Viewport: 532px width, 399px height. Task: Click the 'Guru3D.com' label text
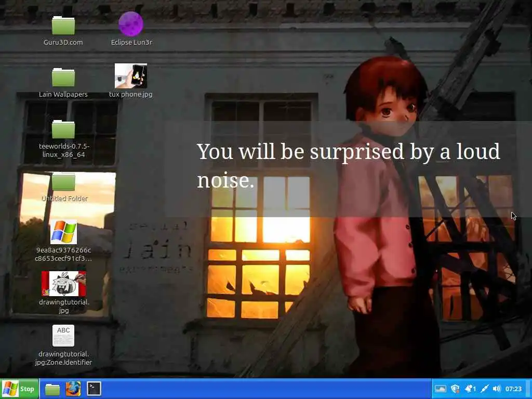tap(63, 43)
